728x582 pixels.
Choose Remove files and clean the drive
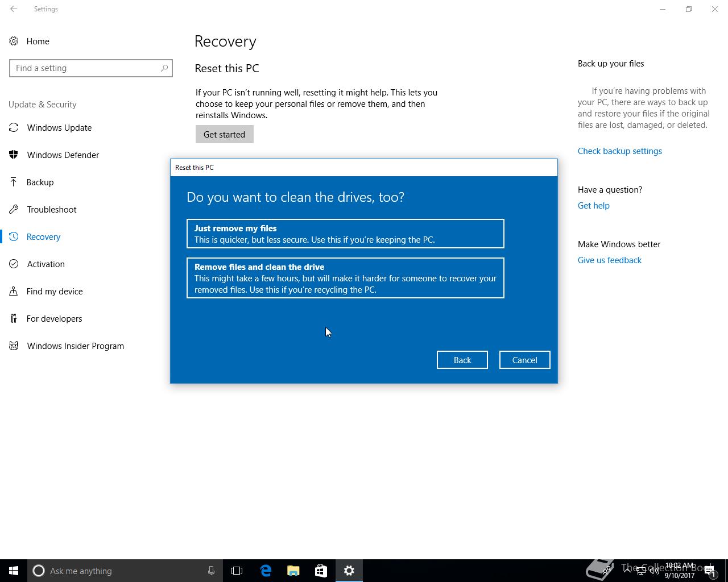(x=345, y=278)
